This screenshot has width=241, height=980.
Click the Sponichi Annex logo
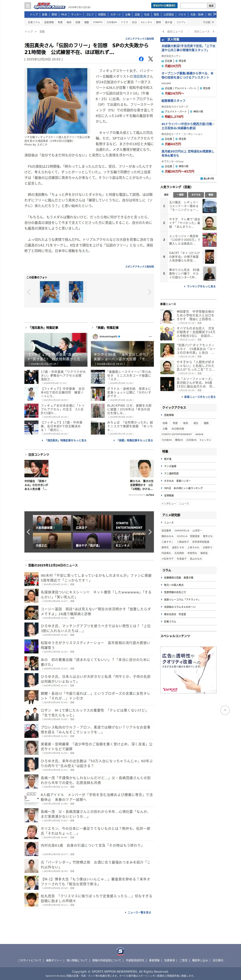click(x=50, y=6)
